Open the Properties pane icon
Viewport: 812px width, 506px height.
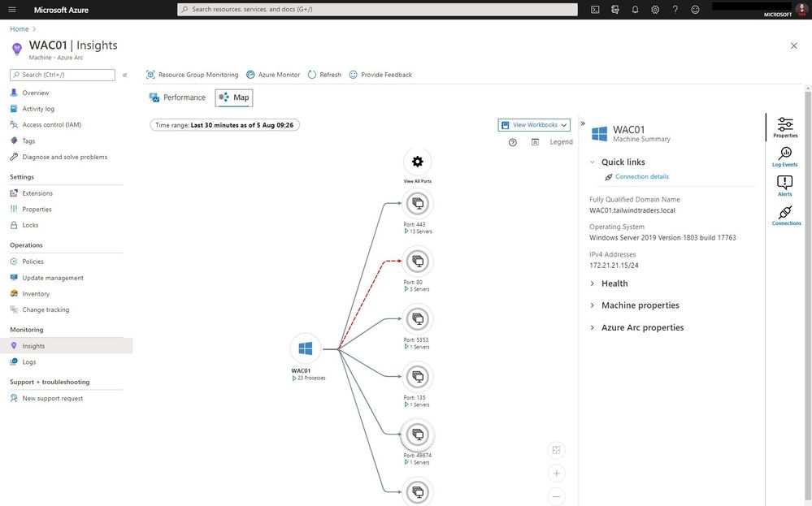coord(785,128)
